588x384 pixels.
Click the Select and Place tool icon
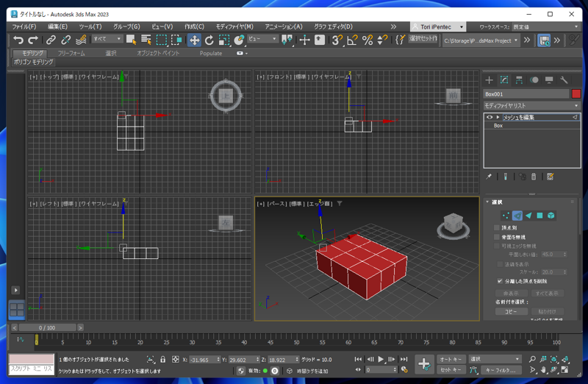click(239, 40)
